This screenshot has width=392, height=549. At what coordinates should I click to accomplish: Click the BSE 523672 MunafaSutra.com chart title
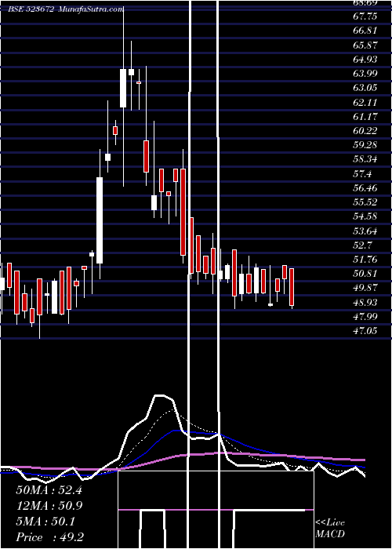[65, 9]
